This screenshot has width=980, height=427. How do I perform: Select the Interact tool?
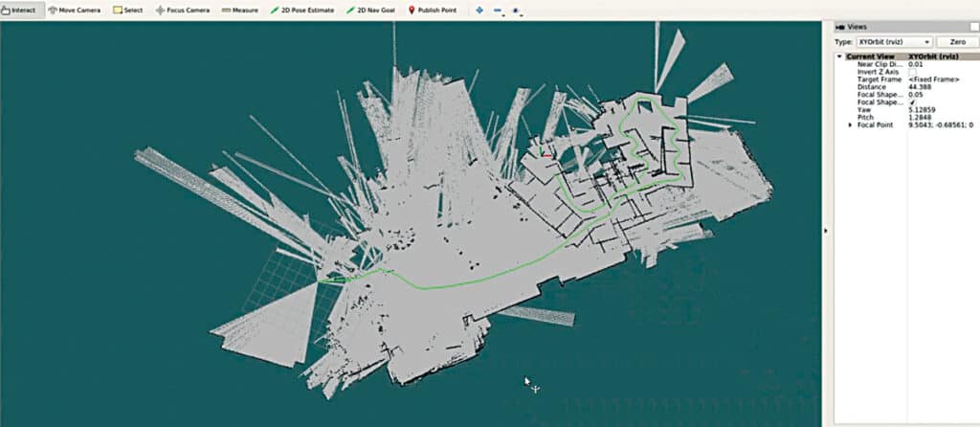[19, 10]
